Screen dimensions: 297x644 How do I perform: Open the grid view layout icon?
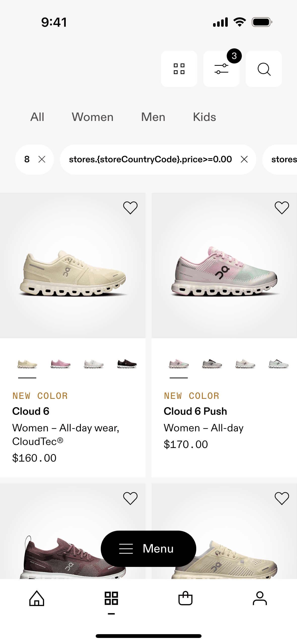pos(179,69)
